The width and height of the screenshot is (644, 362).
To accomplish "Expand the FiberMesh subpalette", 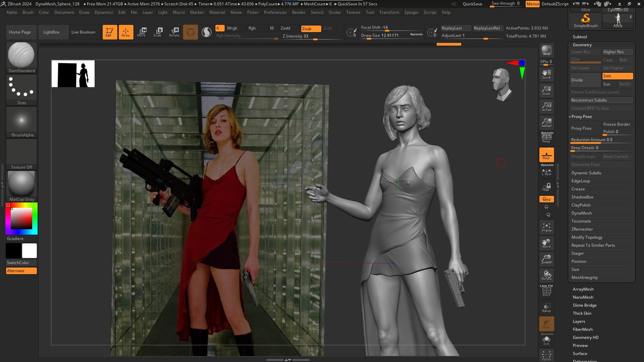I will (x=583, y=329).
